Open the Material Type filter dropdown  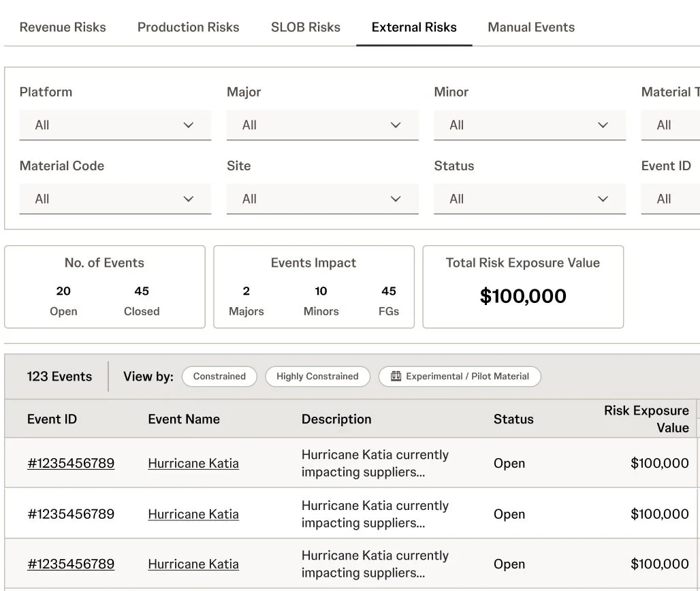(x=671, y=125)
